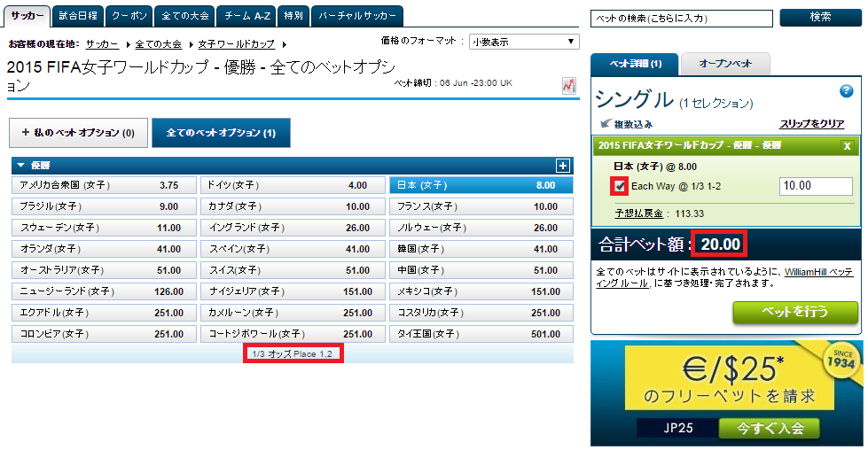The height and width of the screenshot is (450, 868).
Task: Toggle the Each Way checkbox
Action: click(x=619, y=186)
